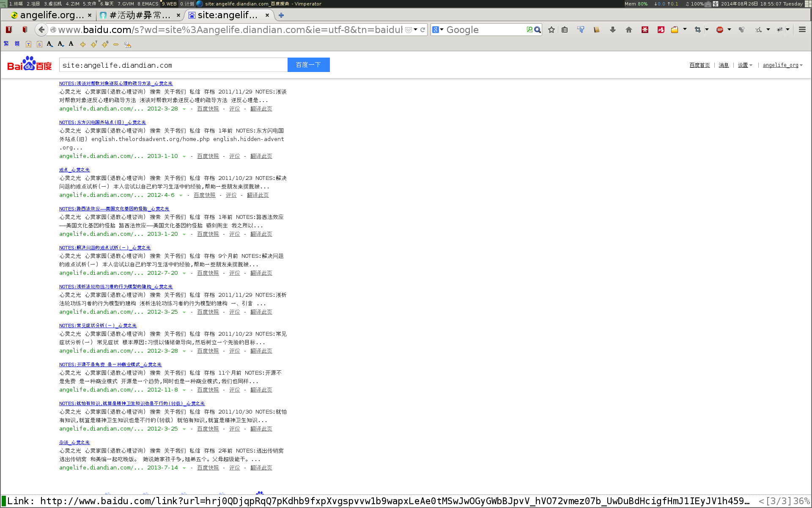This screenshot has width=812, height=508.
Task: Click the yellow minus zoom-out icon
Action: [x=115, y=44]
